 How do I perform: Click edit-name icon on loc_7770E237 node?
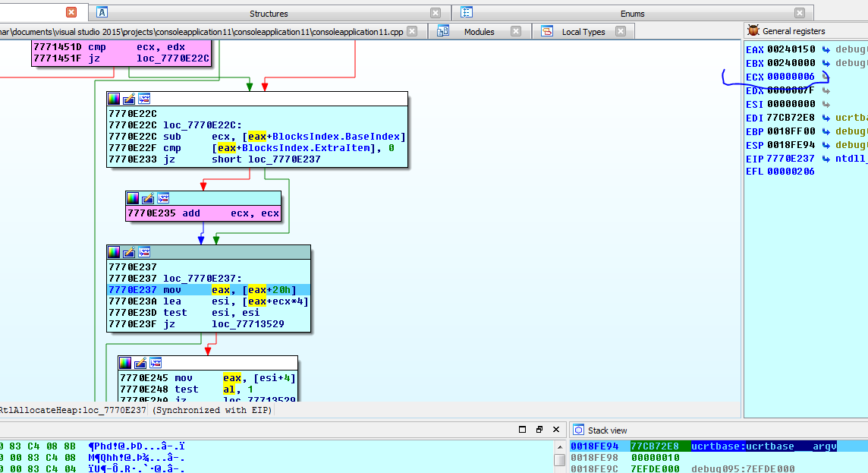pyautogui.click(x=129, y=252)
